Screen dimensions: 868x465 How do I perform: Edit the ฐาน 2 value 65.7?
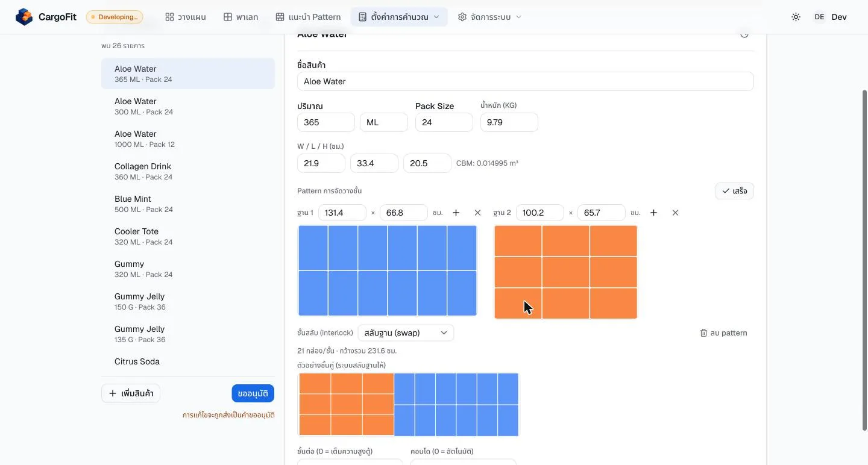coord(601,213)
